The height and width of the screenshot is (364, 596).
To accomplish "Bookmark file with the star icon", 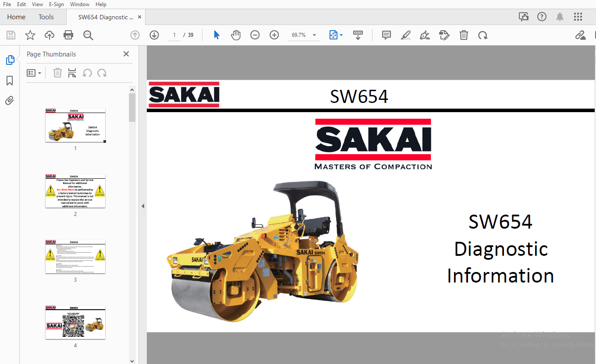I will (x=30, y=35).
